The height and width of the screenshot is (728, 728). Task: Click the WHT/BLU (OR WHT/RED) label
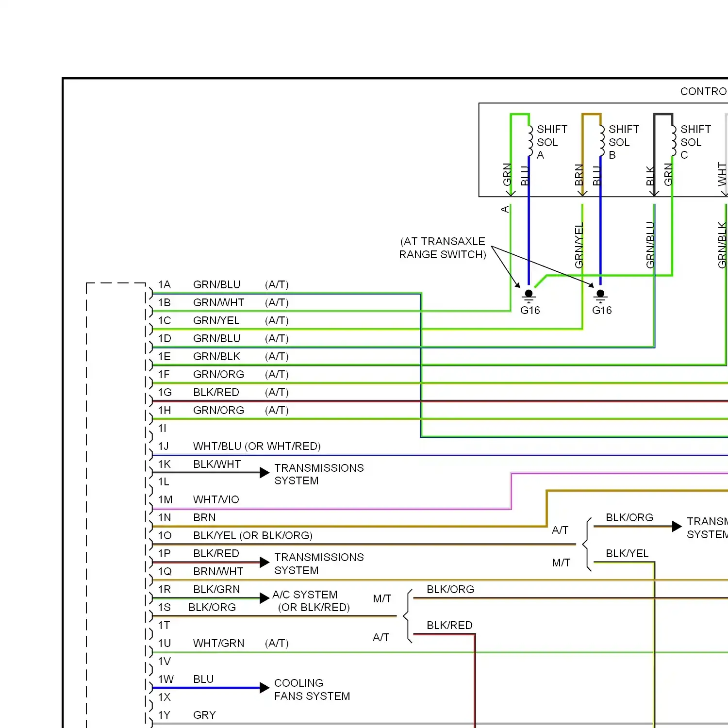point(257,447)
